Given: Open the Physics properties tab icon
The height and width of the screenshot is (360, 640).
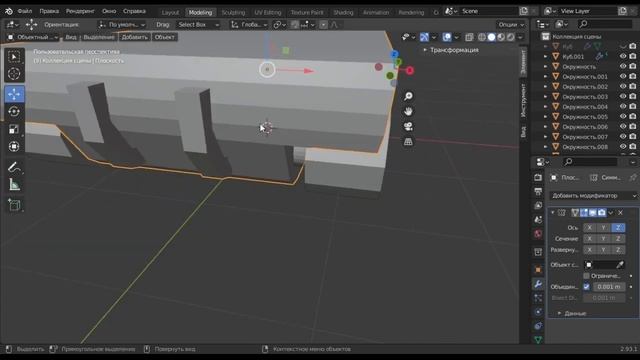Looking at the screenshot, I should pyautogui.click(x=538, y=312).
